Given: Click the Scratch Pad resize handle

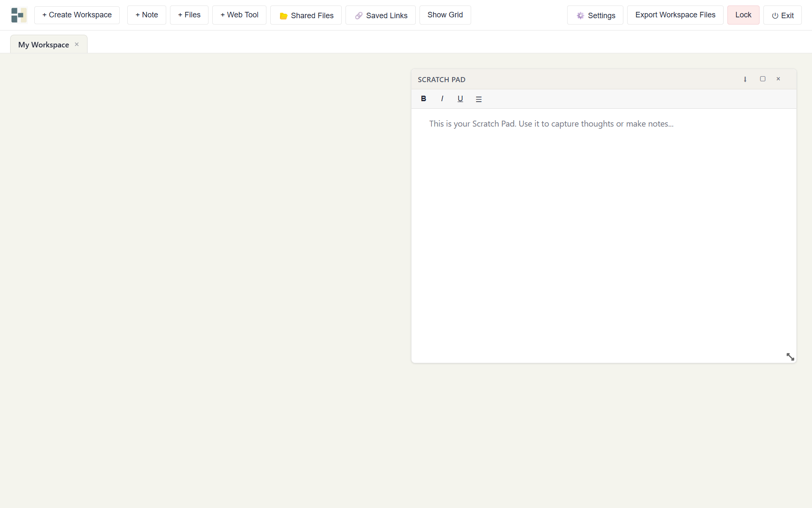Looking at the screenshot, I should 790,357.
